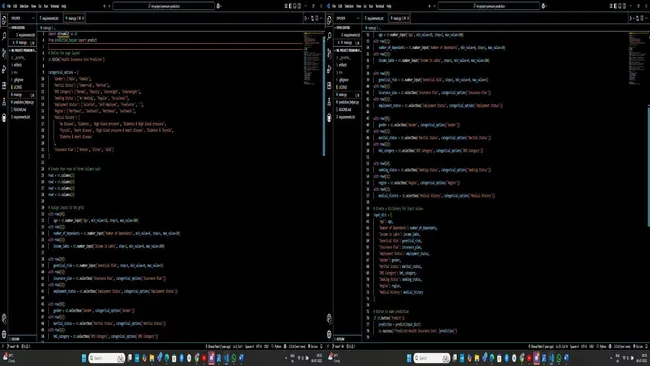Open Source Control in right VS Code window
The height and width of the screenshot is (366, 650).
click(x=329, y=52)
